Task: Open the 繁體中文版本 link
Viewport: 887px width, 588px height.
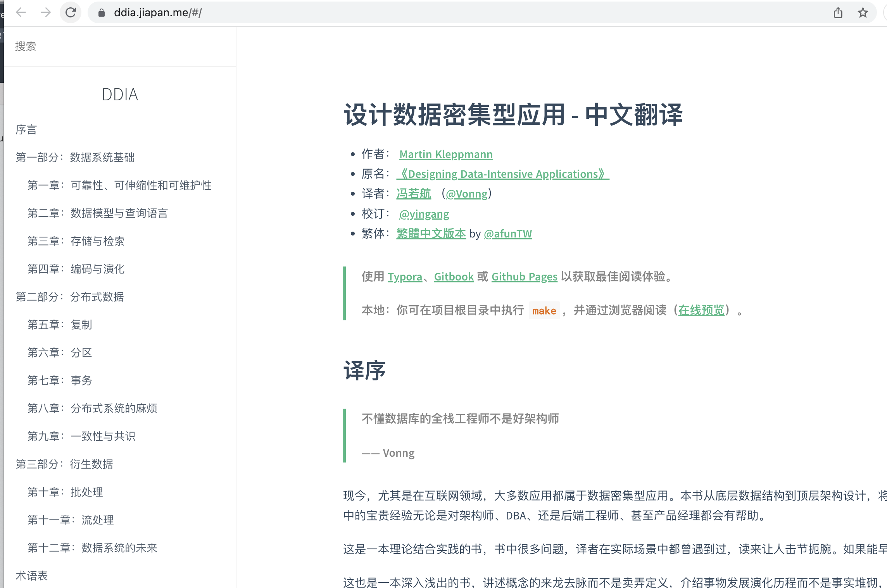Action: tap(431, 234)
